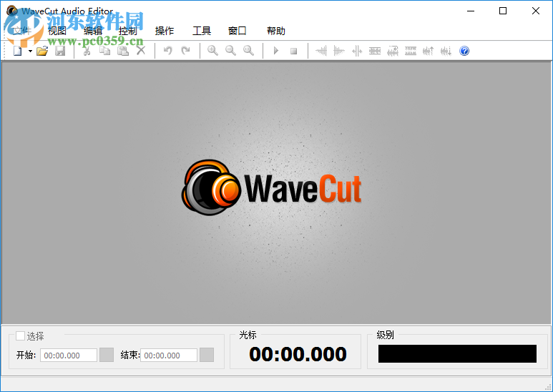The height and width of the screenshot is (392, 553).
Task: Save file with the floppy disk icon
Action: point(60,51)
